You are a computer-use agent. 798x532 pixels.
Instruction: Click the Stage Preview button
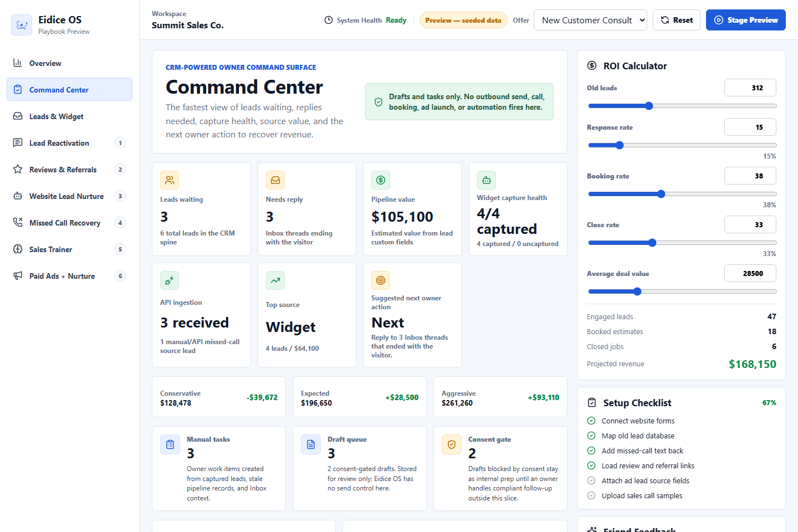[x=746, y=20]
